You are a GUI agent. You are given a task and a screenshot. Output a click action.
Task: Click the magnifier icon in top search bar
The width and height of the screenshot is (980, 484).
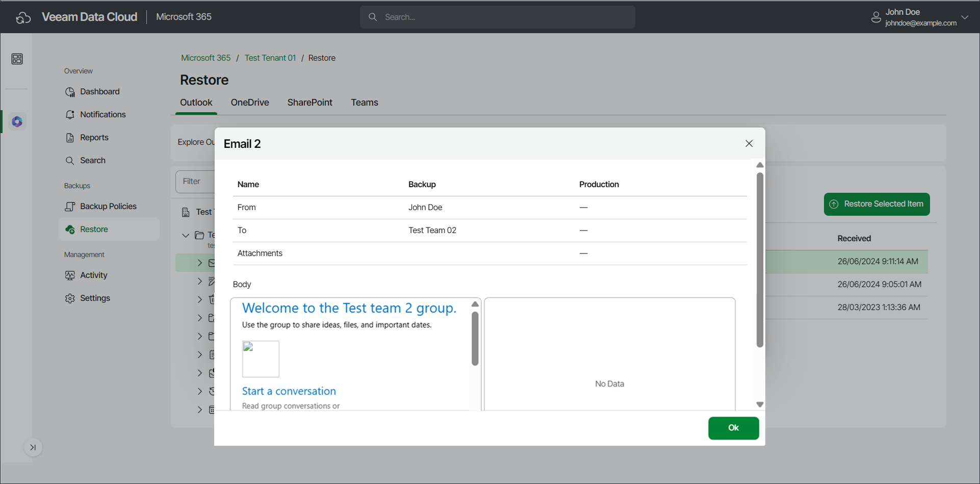click(x=373, y=17)
